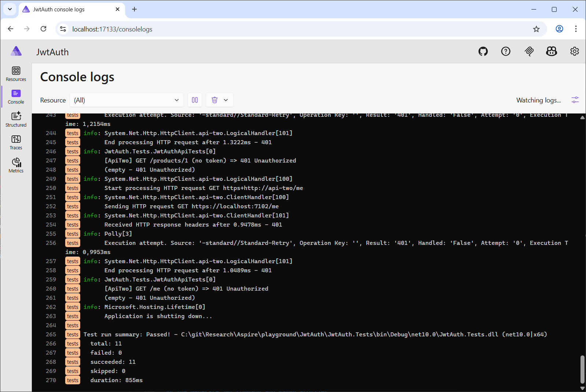Image resolution: width=586 pixels, height=392 pixels.
Task: Open the Resources panel in the sidebar
Action: point(16,74)
